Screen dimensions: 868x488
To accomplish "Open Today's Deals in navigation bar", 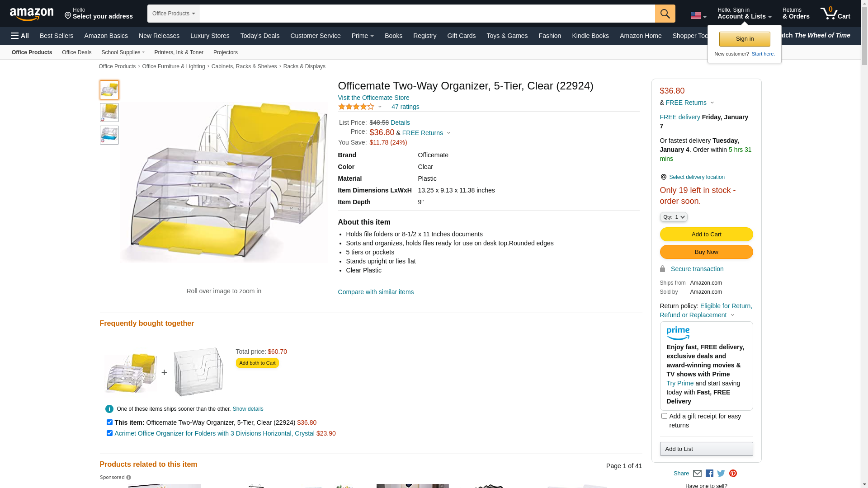I will [x=259, y=36].
